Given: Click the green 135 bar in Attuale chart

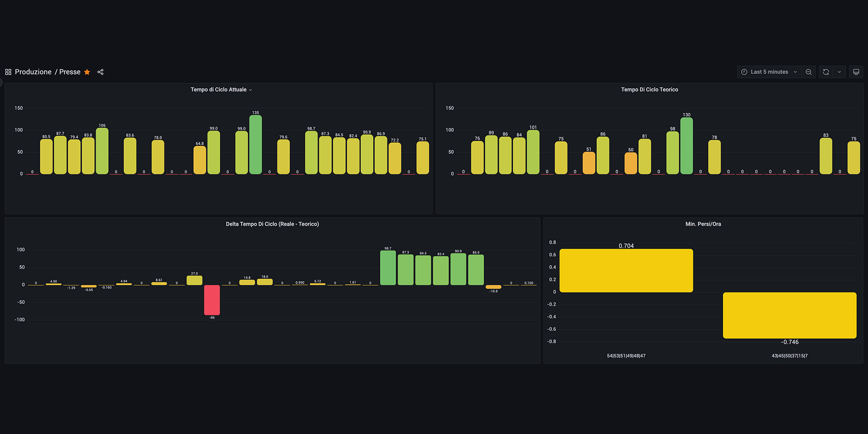Looking at the screenshot, I should 256,145.
